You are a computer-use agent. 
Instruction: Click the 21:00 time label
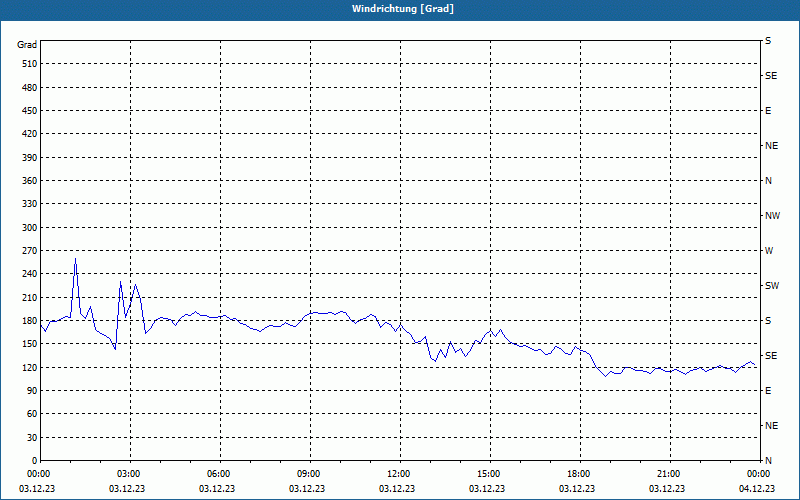click(x=670, y=474)
